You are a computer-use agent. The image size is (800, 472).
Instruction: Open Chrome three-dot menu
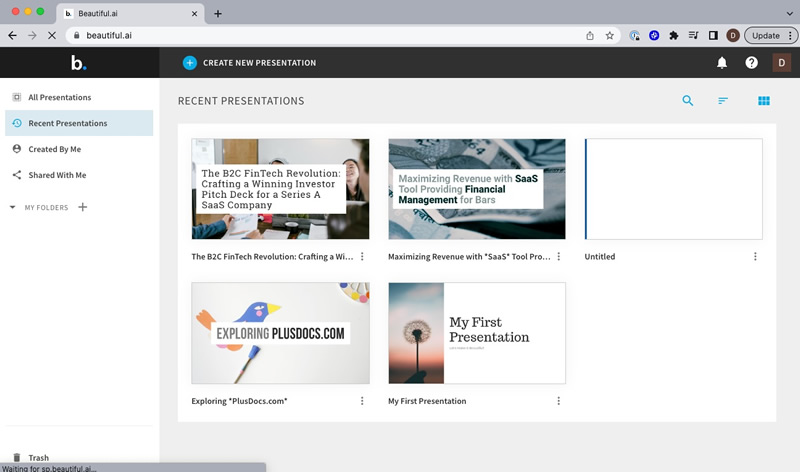[x=790, y=35]
